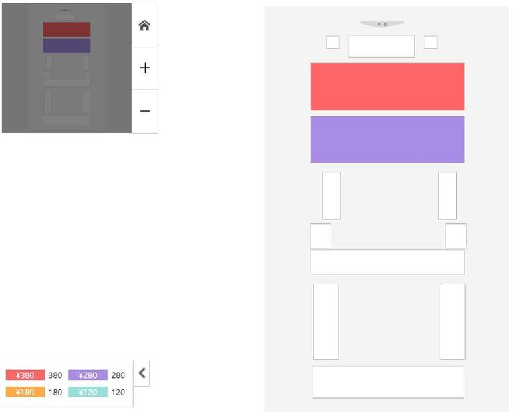Select the white block directly below the stage
532x412 pixels.
(381, 47)
